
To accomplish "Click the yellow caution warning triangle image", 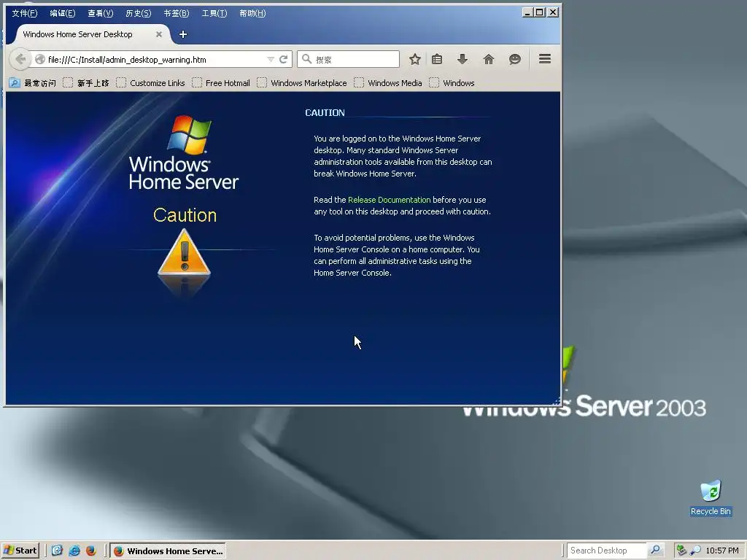I will [x=184, y=252].
